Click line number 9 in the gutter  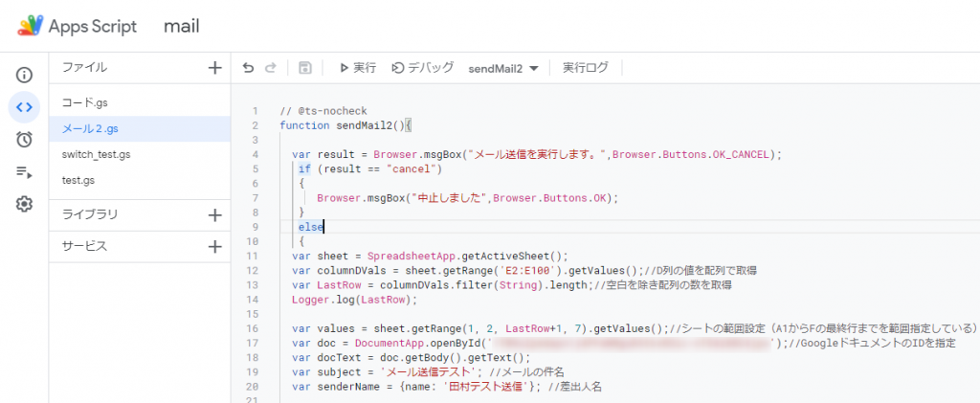[255, 227]
